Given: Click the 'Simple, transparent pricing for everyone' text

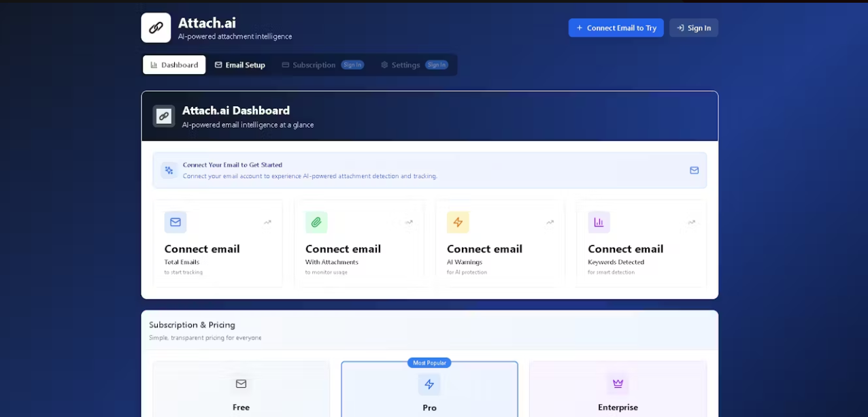Looking at the screenshot, I should (205, 337).
